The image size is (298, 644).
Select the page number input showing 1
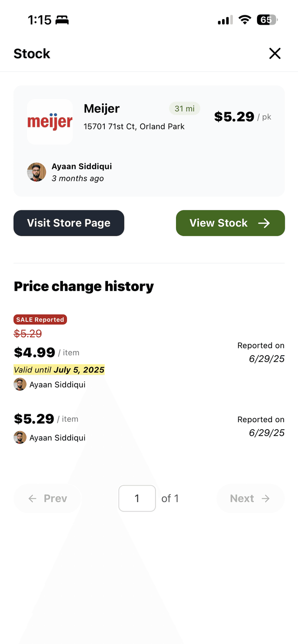(137, 498)
